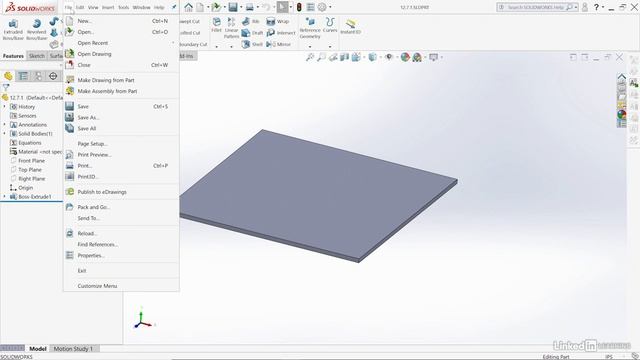Choose Publish to eDrawings
This screenshot has height=360, width=640.
point(121,192)
